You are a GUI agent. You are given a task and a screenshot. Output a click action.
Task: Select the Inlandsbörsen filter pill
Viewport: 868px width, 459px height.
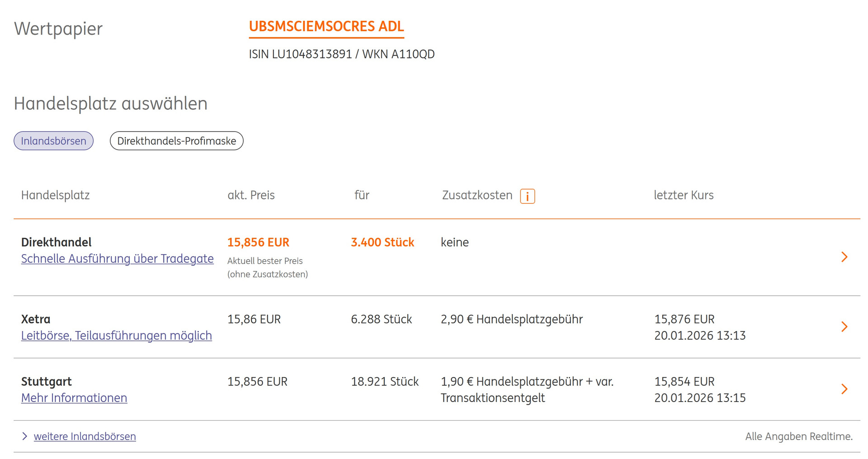[53, 141]
